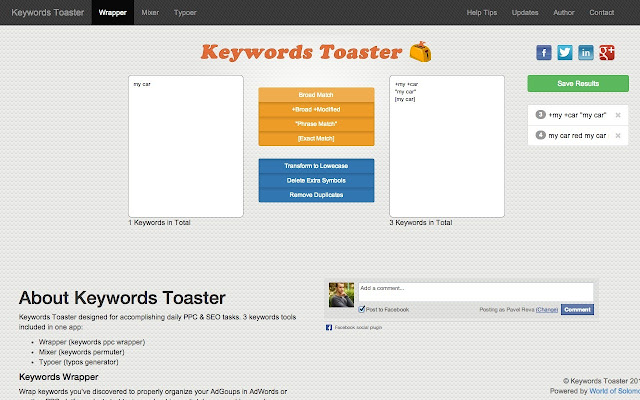The width and height of the screenshot is (640, 400).
Task: Open the Typoer tab
Action: (185, 13)
